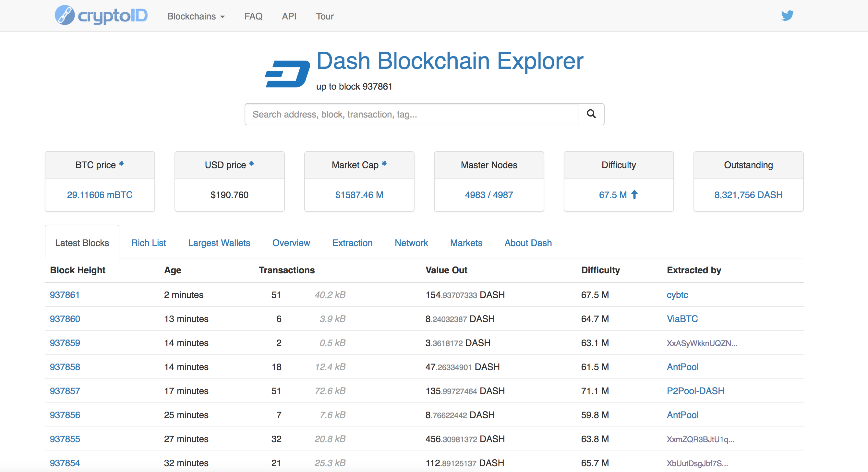Viewport: 868px width, 472px height.
Task: Open the XbUutDsgJbf7S... address link
Action: coord(697,463)
